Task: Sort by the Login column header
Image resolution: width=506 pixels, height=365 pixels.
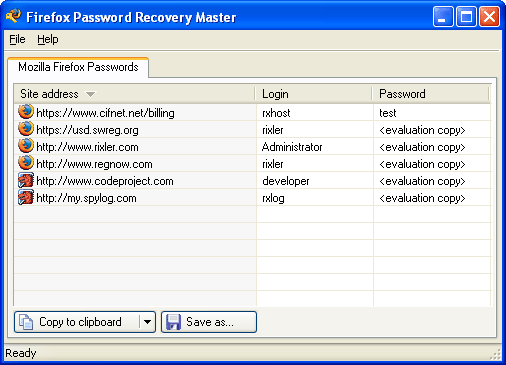Action: pos(313,94)
